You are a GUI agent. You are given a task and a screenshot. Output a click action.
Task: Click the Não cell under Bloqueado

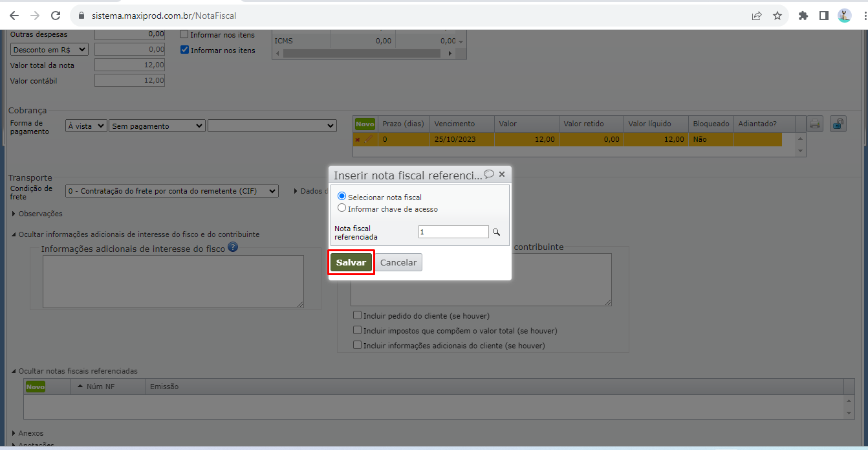coord(711,139)
